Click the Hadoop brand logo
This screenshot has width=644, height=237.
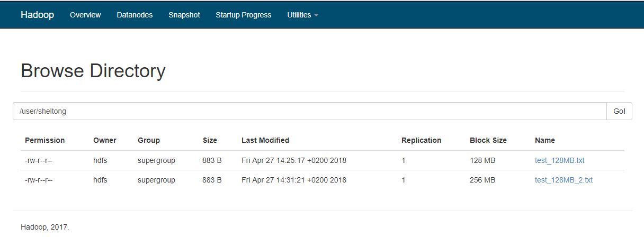pos(37,15)
